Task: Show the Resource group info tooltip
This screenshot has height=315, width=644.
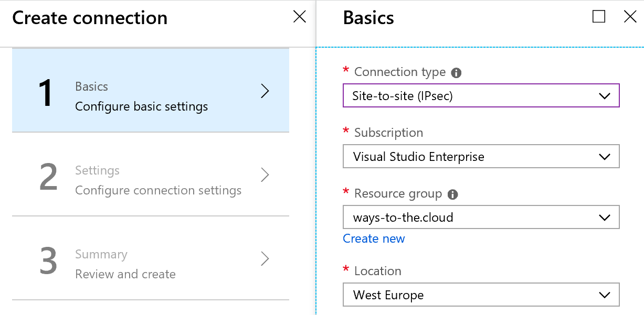Action: tap(452, 194)
